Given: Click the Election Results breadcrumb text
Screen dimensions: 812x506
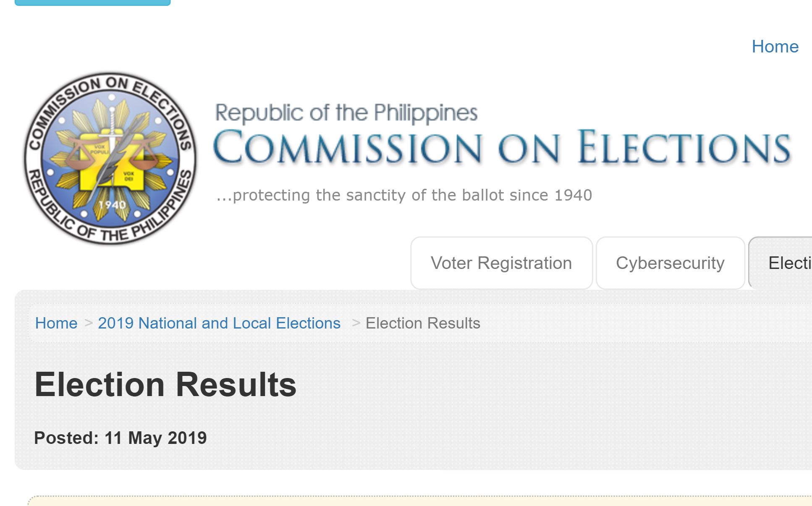Looking at the screenshot, I should click(423, 323).
